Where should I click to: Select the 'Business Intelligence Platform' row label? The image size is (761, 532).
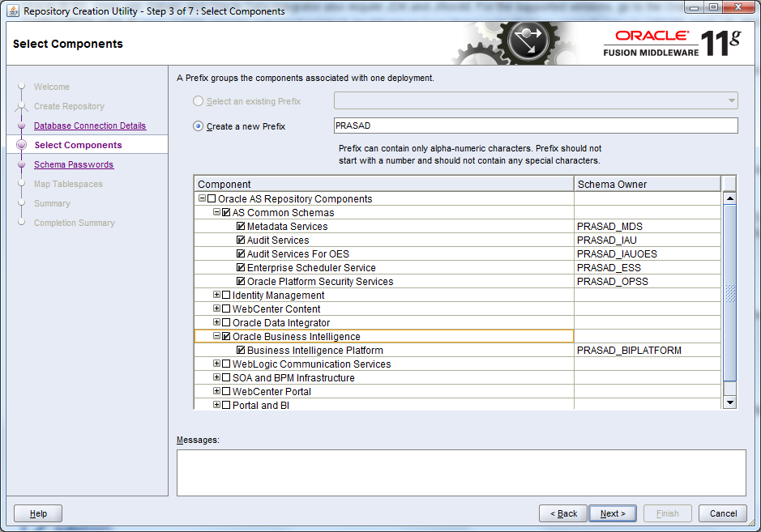(x=315, y=350)
